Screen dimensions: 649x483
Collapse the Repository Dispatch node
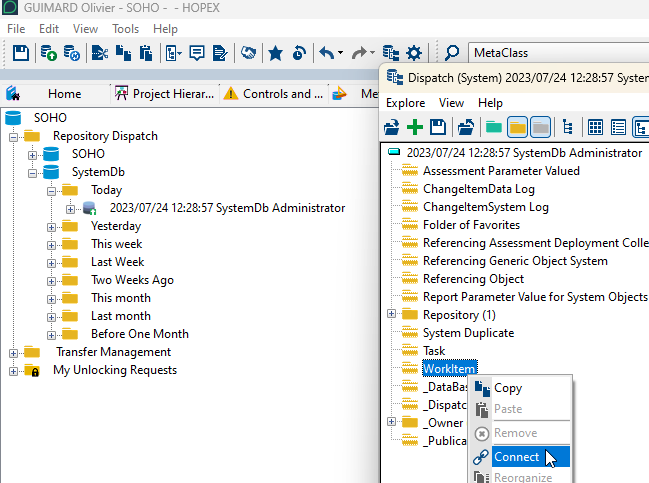click(x=13, y=137)
